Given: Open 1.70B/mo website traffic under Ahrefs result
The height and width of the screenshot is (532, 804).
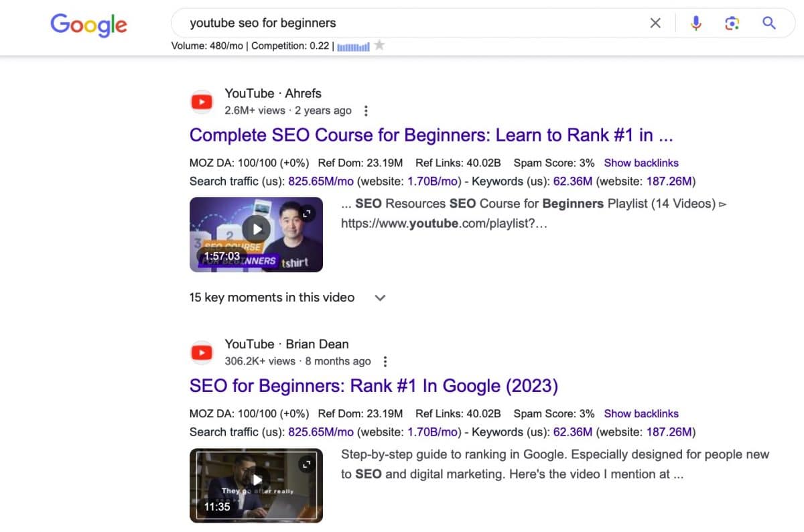Looking at the screenshot, I should click(x=433, y=181).
